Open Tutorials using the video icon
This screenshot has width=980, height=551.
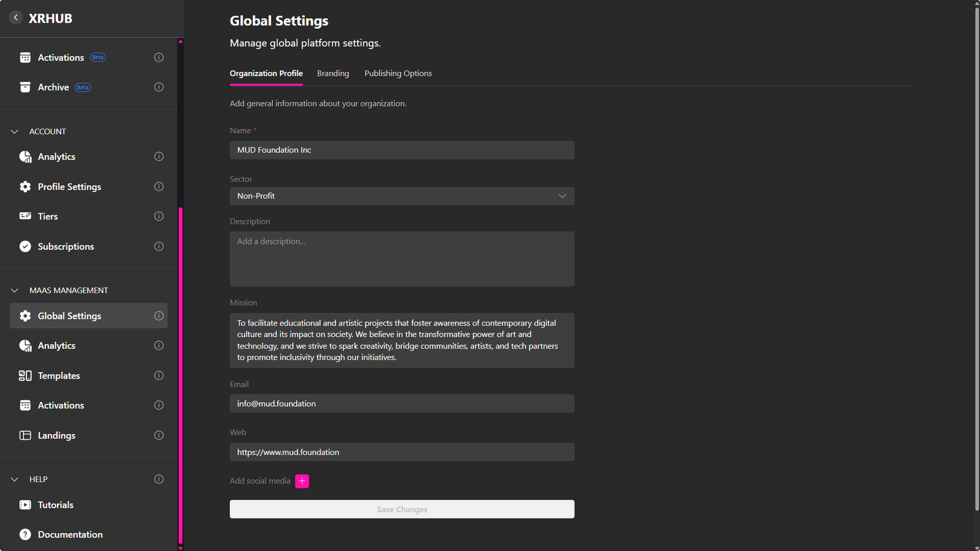coord(25,505)
